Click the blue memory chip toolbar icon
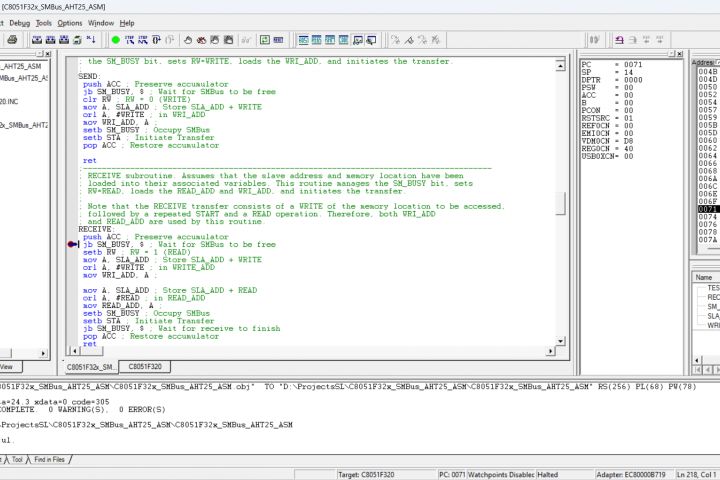 click(x=278, y=40)
